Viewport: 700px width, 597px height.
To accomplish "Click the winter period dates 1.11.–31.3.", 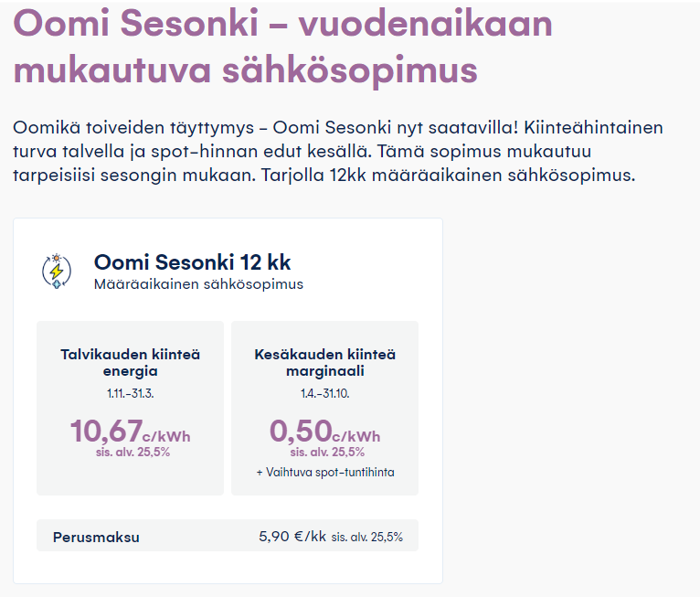I will click(130, 393).
